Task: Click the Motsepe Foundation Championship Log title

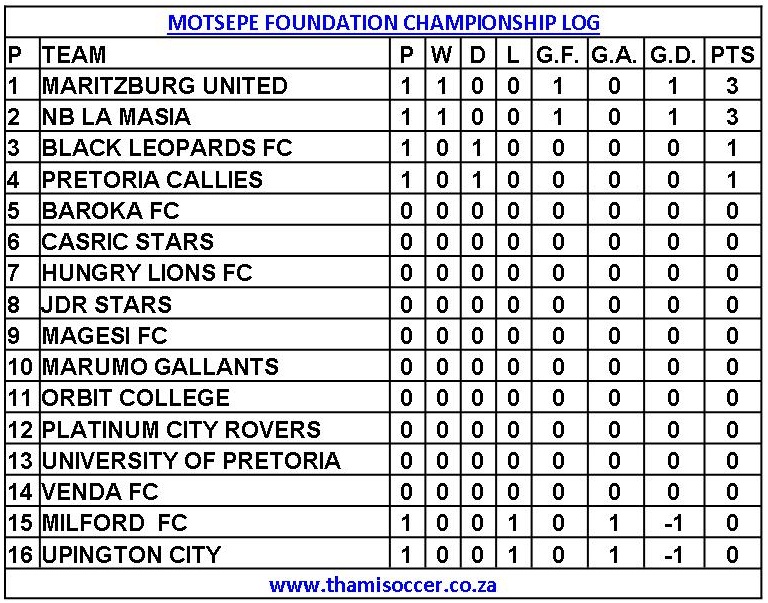Action: pyautogui.click(x=384, y=21)
